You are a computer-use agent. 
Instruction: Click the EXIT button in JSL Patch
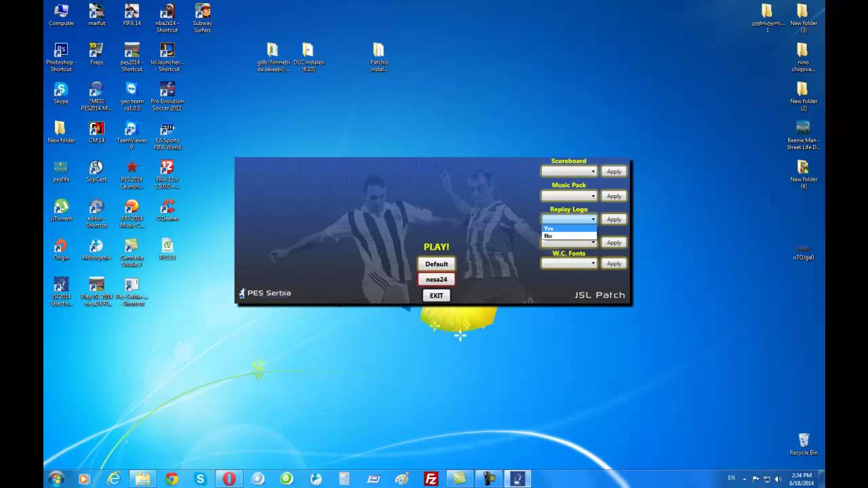[x=437, y=296]
